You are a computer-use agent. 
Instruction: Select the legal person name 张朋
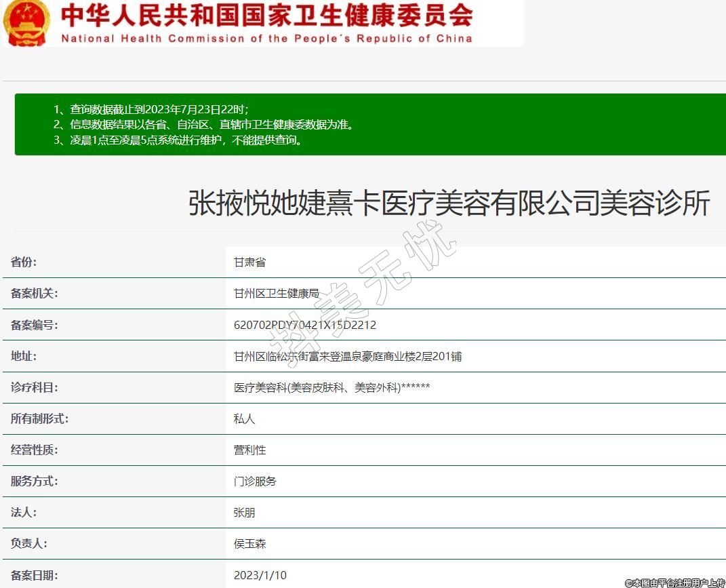(x=244, y=513)
